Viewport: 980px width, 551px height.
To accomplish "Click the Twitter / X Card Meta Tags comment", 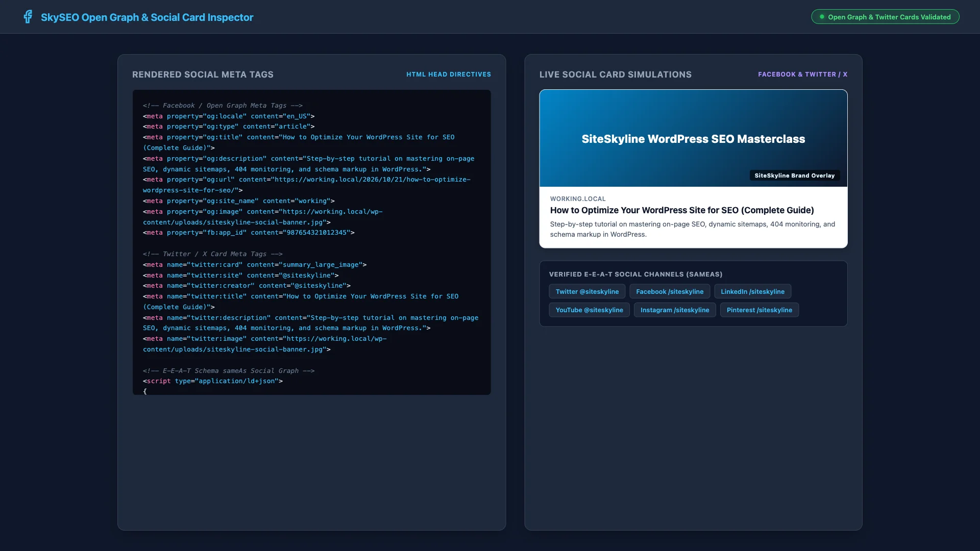I will [212, 254].
